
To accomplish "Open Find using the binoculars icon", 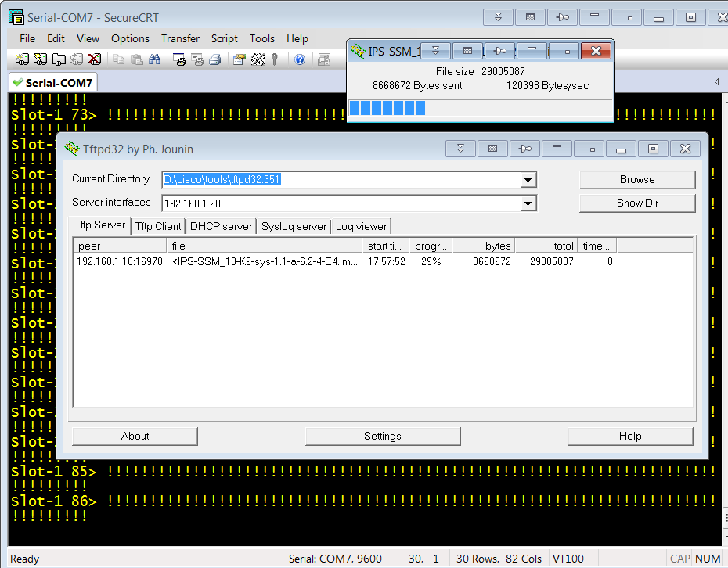I will [x=155, y=59].
